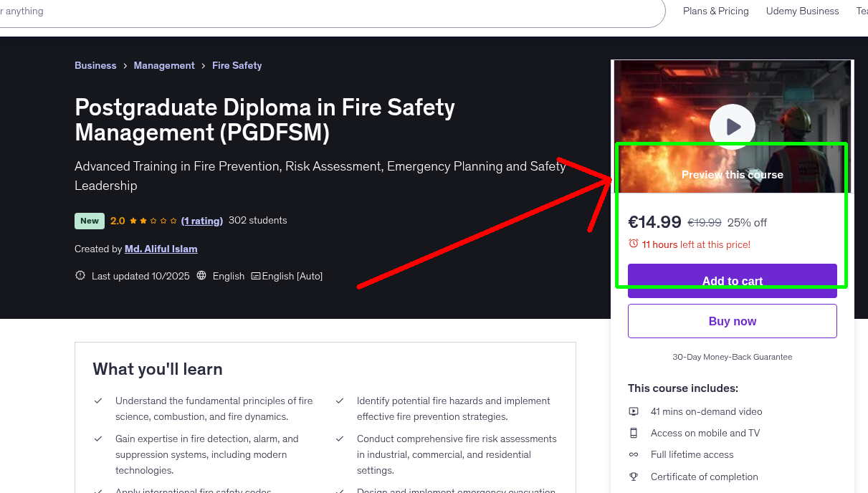This screenshot has width=868, height=493.
Task: Click the on-demand video icon
Action: point(634,411)
